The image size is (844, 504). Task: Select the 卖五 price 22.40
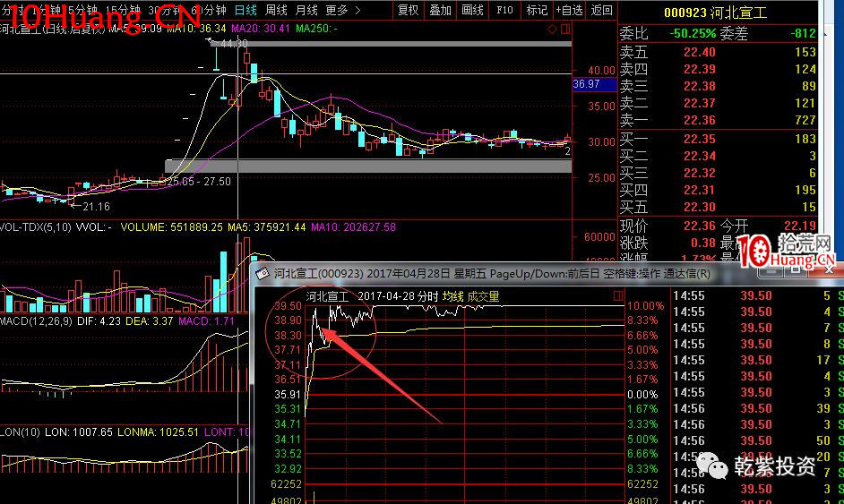point(699,52)
